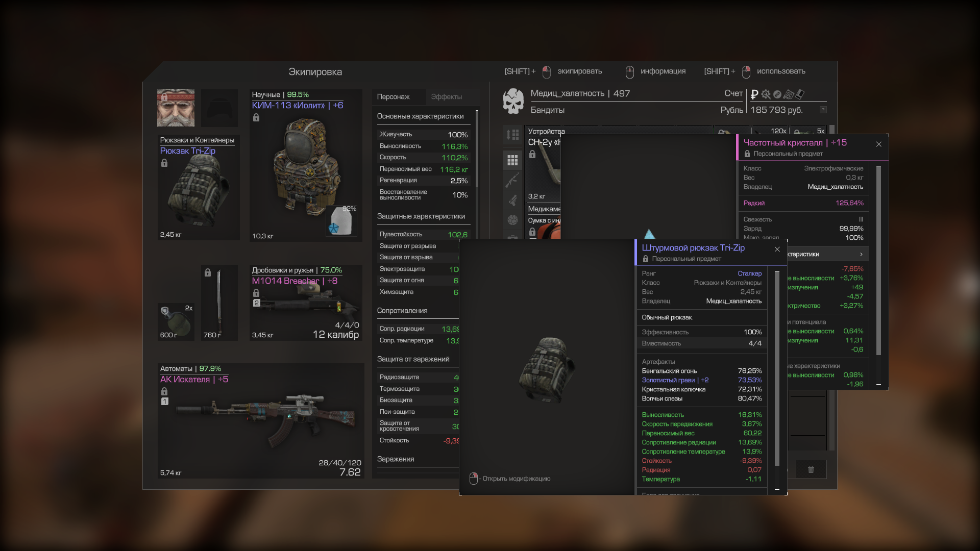
Task: Click the skull faction emblem
Action: click(513, 101)
